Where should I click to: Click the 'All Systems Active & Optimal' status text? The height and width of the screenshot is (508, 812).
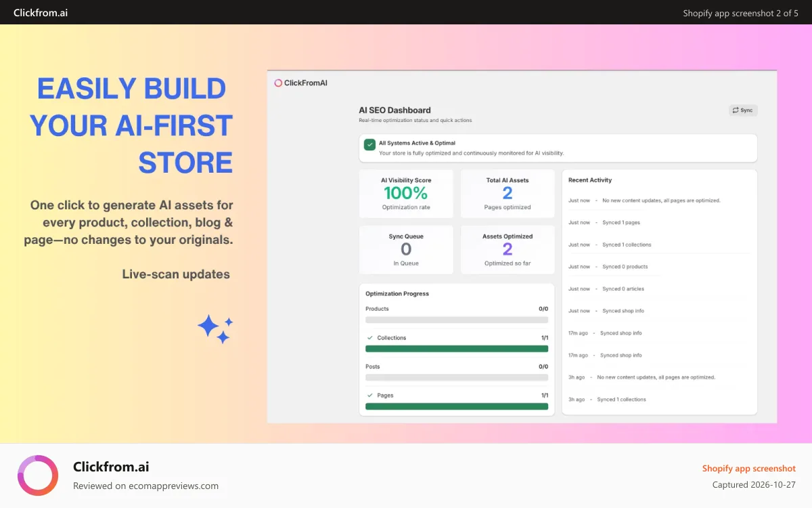point(417,143)
